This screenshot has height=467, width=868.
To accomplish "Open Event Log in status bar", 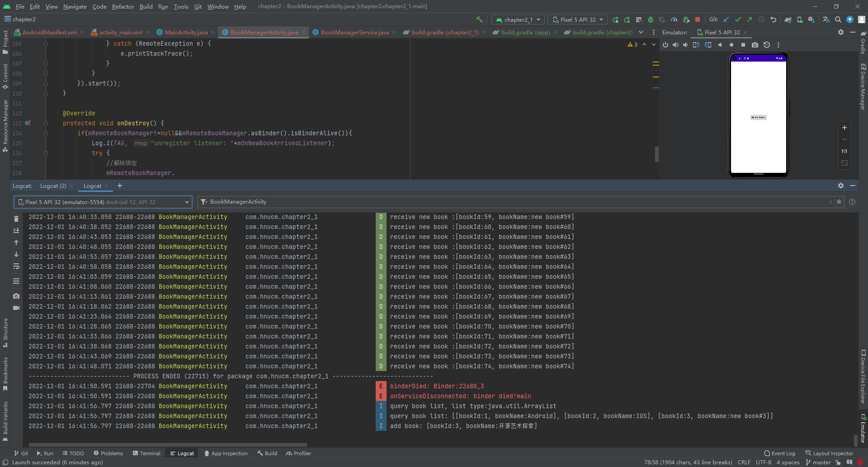I will tap(780, 453).
